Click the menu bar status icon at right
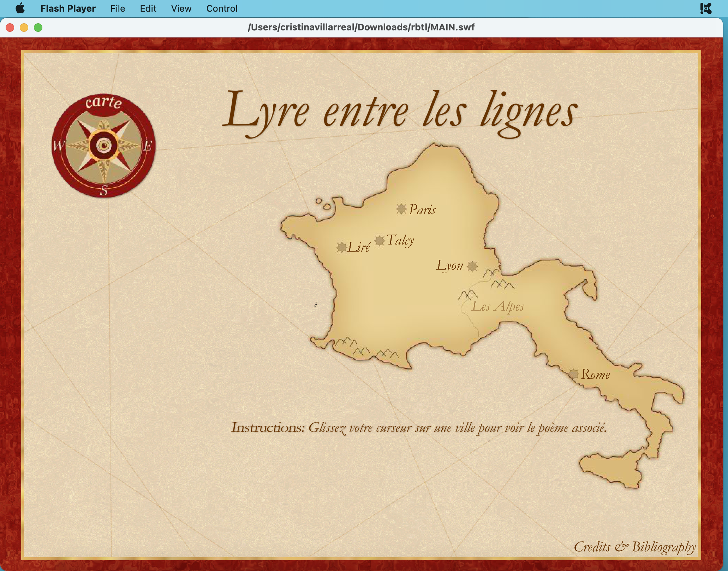 (x=706, y=8)
